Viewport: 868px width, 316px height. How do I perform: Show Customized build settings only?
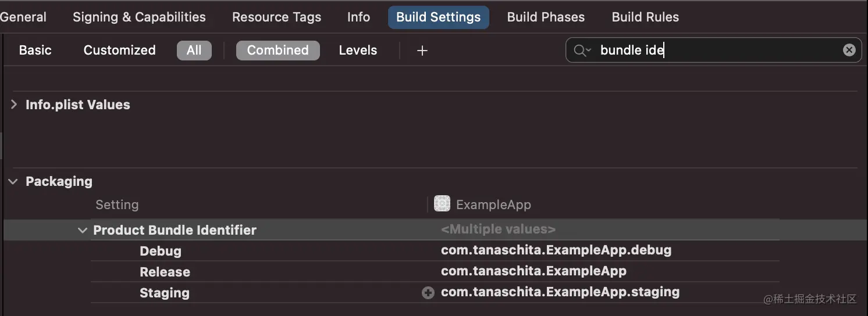(x=119, y=51)
